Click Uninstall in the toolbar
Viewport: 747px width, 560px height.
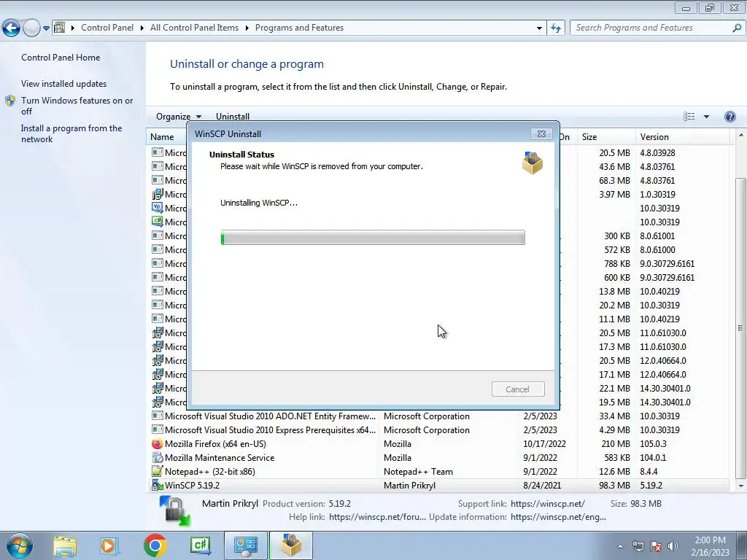point(233,117)
